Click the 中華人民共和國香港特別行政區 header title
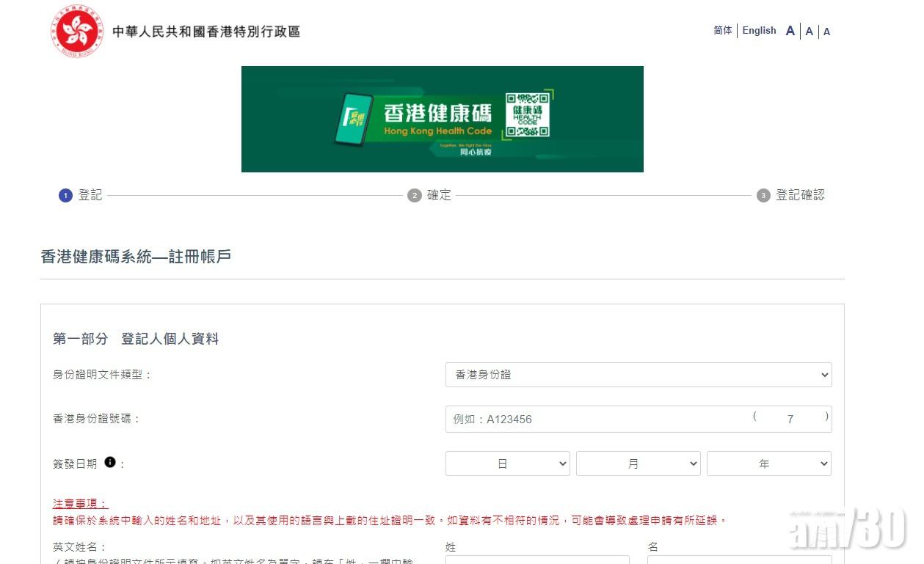 tap(206, 32)
